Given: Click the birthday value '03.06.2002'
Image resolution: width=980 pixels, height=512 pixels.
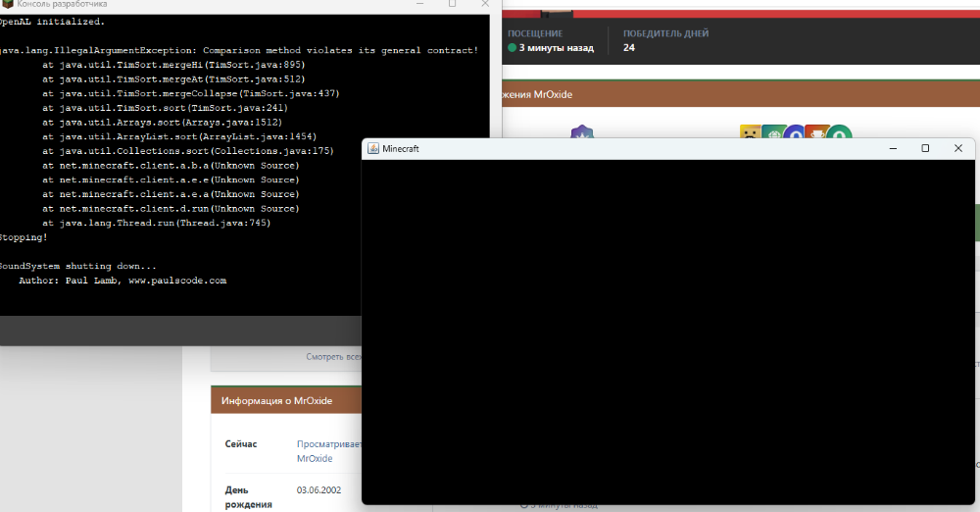Looking at the screenshot, I should (318, 490).
